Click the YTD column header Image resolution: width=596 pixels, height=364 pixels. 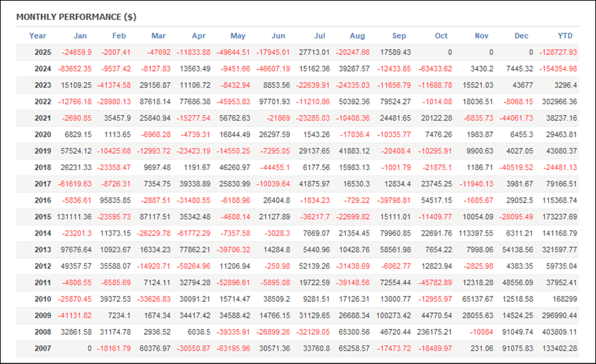pos(565,36)
